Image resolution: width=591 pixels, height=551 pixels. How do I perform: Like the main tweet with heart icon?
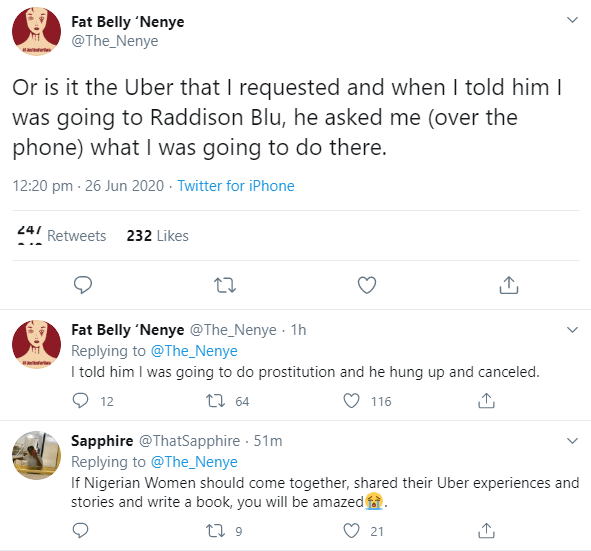pyautogui.click(x=367, y=285)
